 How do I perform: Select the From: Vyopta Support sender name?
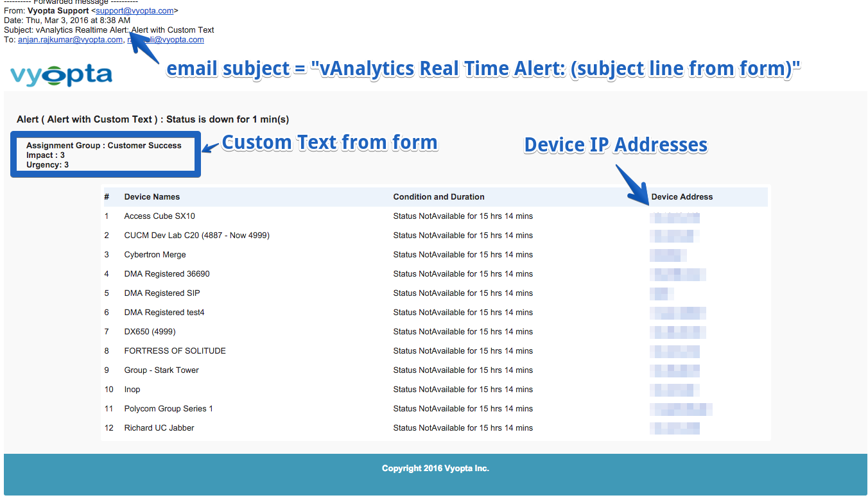58,11
